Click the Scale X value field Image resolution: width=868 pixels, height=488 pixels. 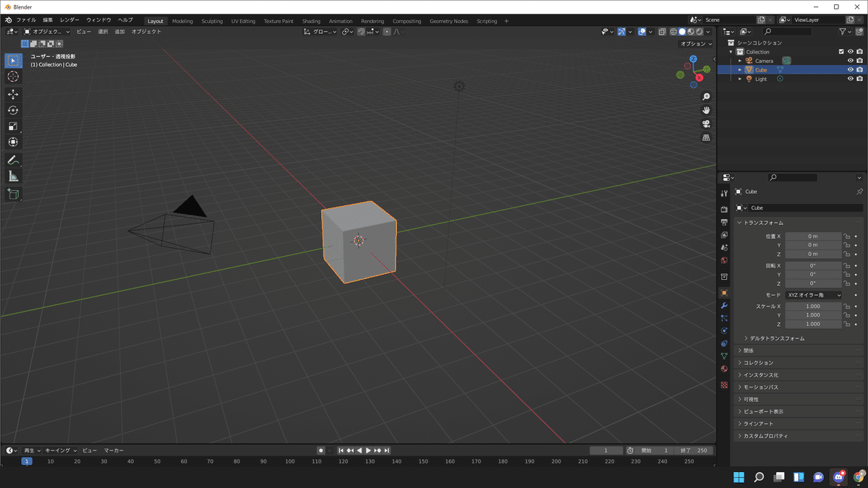(813, 307)
